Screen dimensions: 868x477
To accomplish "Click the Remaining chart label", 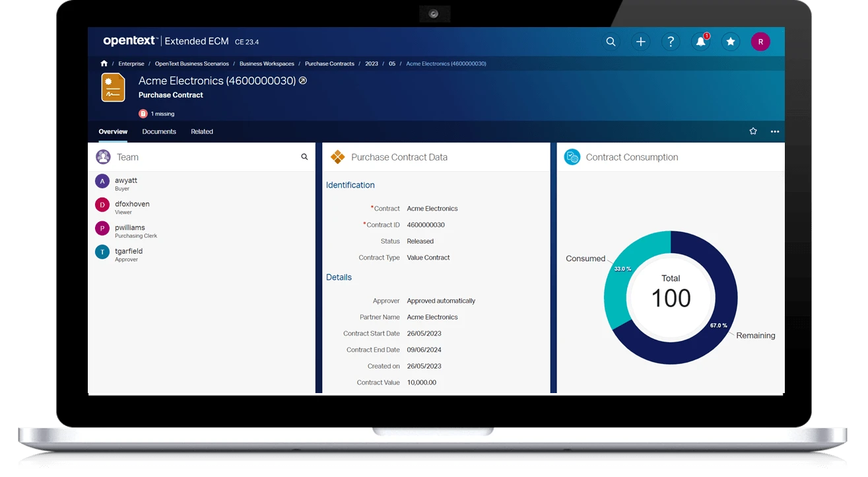I will (756, 336).
